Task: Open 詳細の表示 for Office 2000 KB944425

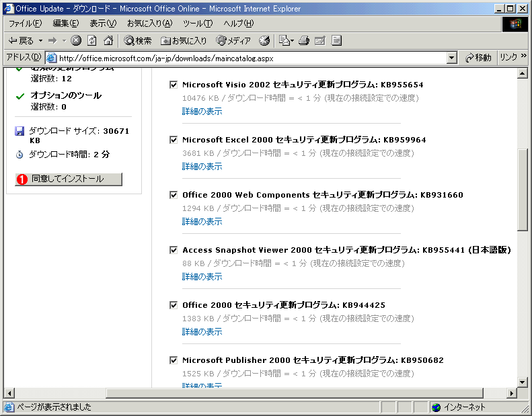Action: 202,332
